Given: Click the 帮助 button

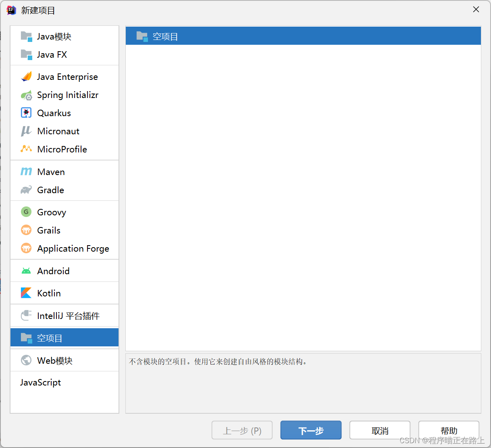Looking at the screenshot, I should pos(449,431).
